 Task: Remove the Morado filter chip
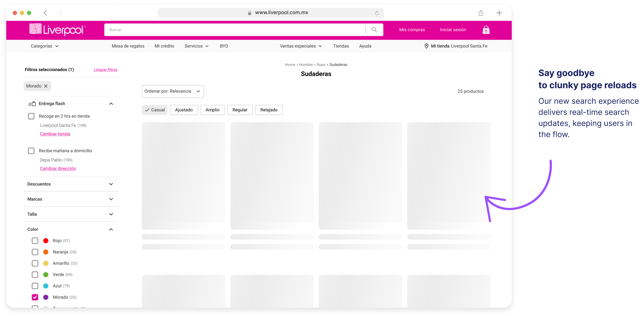pos(46,86)
